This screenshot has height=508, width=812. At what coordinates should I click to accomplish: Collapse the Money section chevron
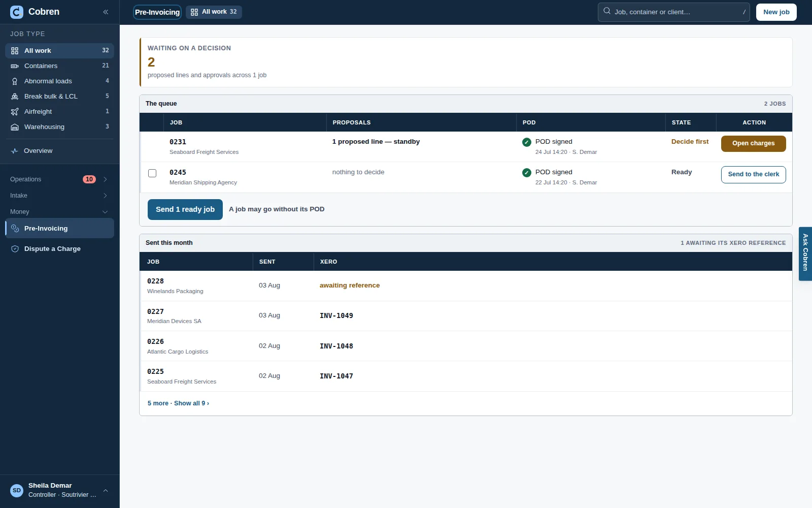pos(105,212)
